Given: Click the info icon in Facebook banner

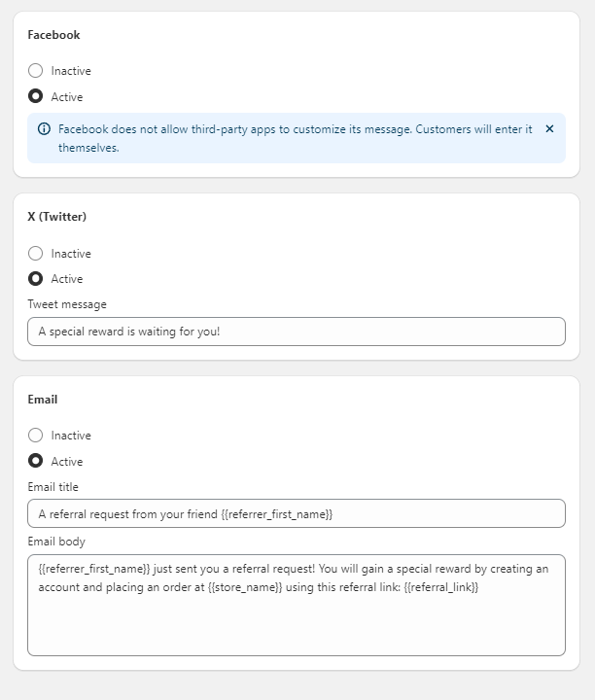Looking at the screenshot, I should [x=44, y=129].
